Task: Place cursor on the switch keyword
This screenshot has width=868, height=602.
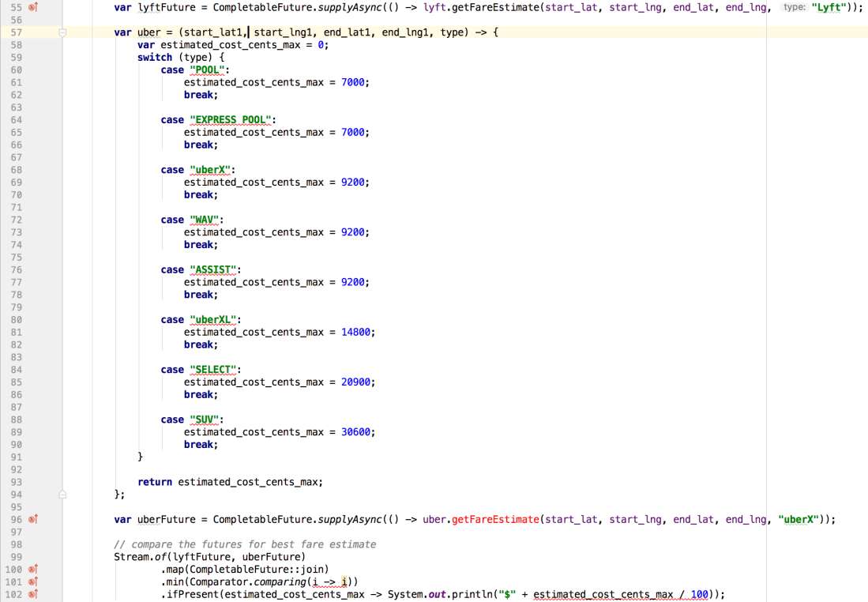Action: pyautogui.click(x=154, y=58)
